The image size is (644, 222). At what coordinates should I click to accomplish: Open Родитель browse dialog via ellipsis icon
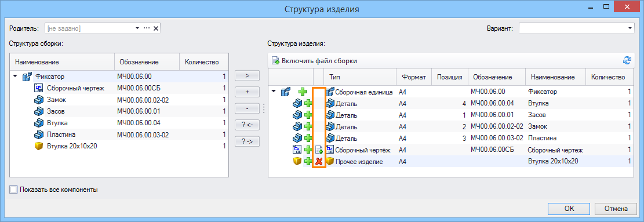147,28
